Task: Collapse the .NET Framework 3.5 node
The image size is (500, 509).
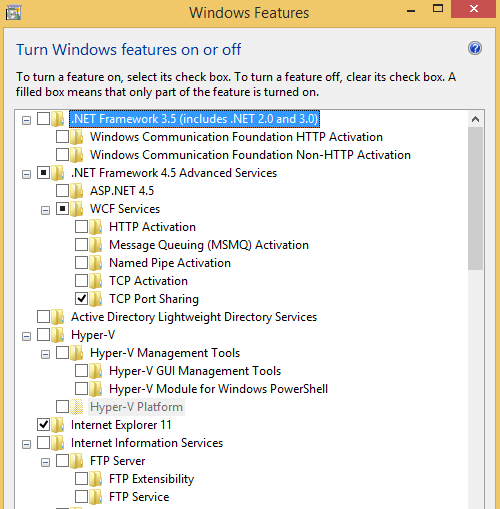Action: click(x=26, y=120)
